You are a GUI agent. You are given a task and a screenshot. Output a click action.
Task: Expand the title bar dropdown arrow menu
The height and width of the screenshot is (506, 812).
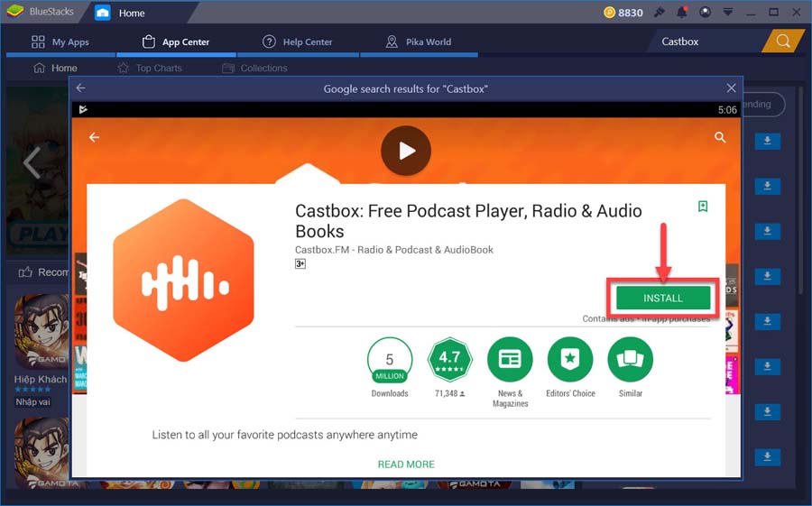pos(727,12)
